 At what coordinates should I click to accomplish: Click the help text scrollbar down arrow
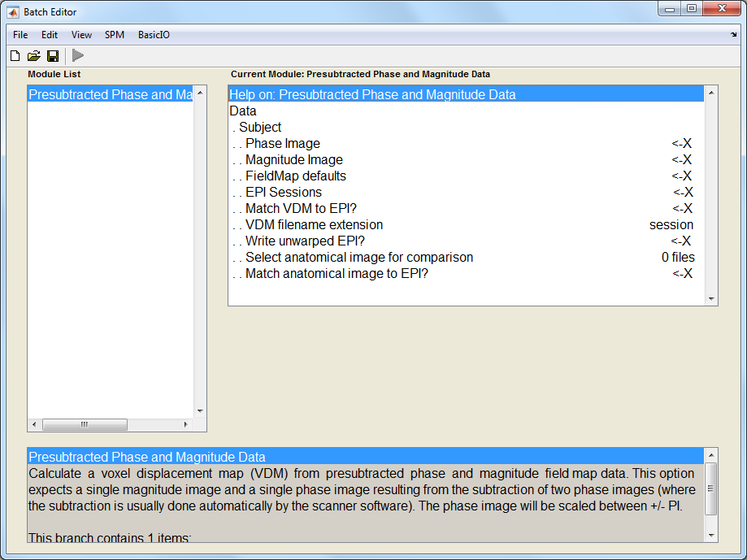[712, 536]
